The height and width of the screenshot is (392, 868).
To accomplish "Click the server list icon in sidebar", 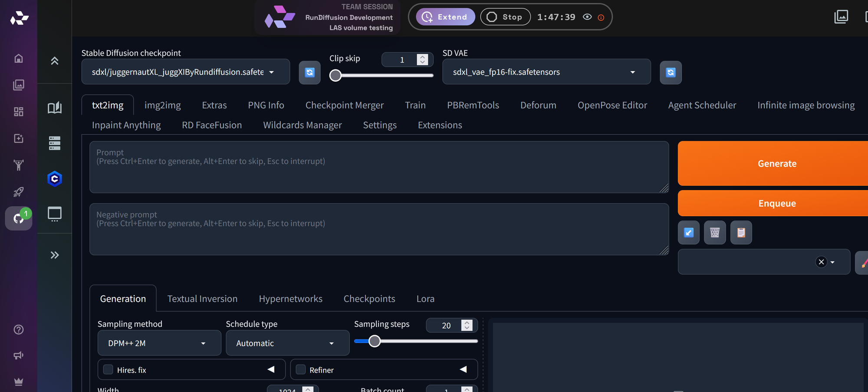I will pos(54,143).
